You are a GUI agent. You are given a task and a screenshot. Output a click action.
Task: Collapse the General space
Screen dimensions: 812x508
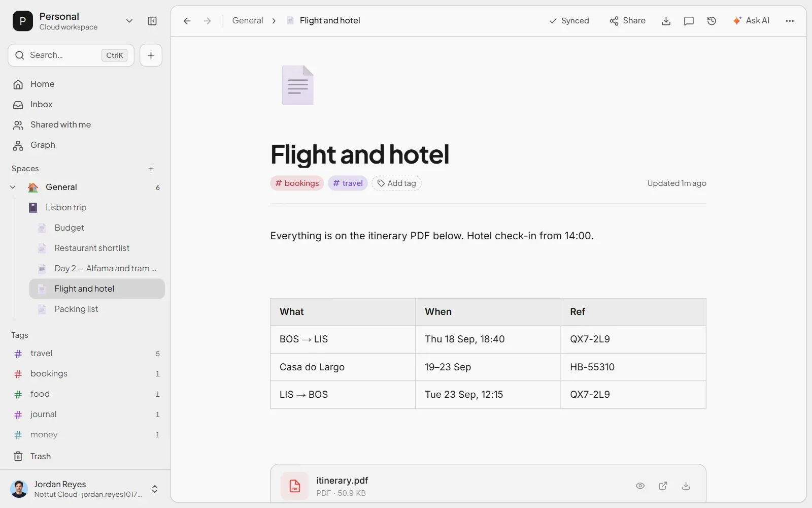click(13, 187)
